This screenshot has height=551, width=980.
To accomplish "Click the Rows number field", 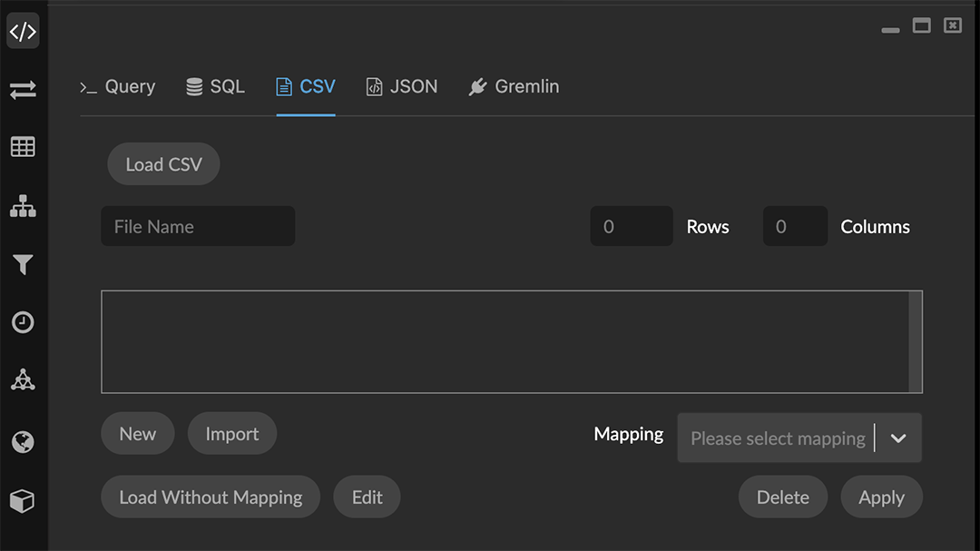I will click(x=632, y=227).
